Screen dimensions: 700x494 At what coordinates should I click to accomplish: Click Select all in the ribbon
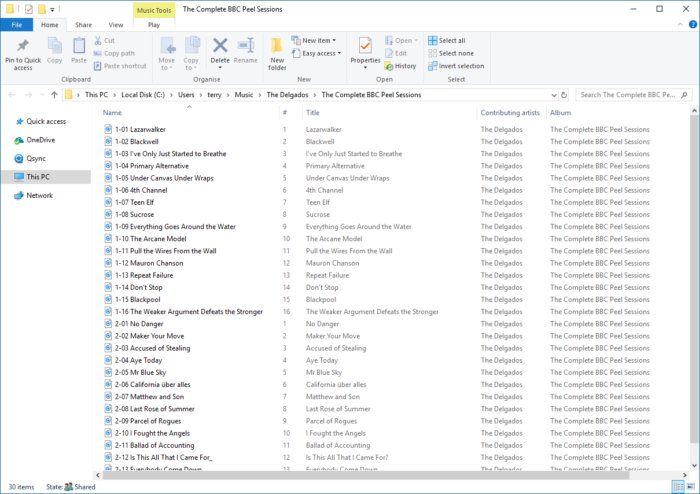[446, 41]
